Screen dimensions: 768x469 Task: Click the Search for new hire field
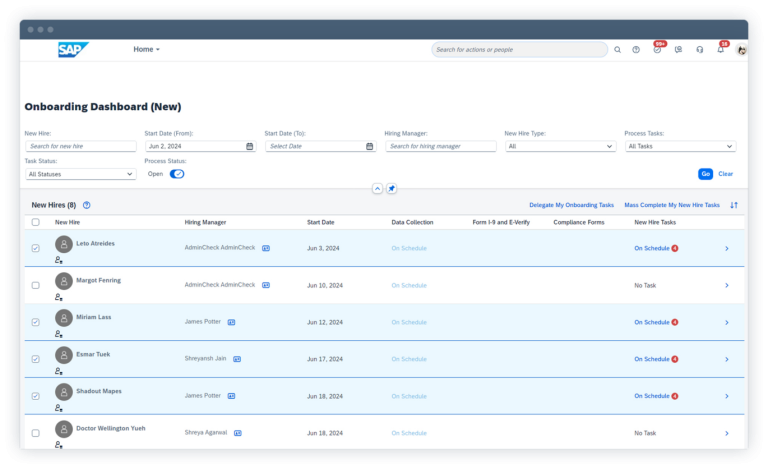[81, 146]
